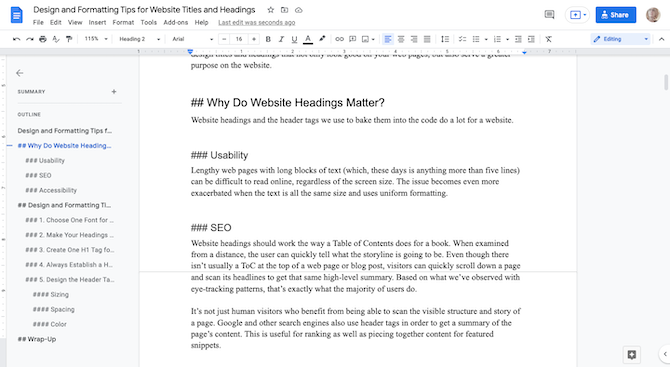Click the vertical scrollbar thumb
The height and width of the screenshot is (367, 670).
point(666,82)
